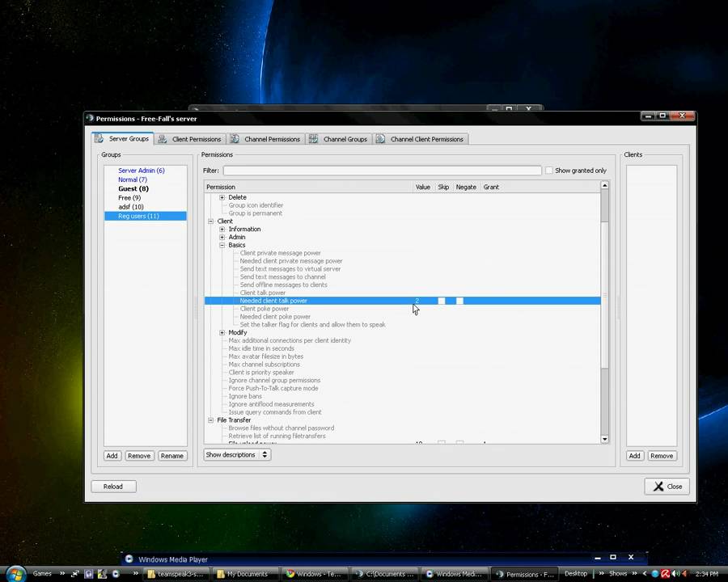Select the Server Admin (6) group
The image size is (728, 582).
[x=141, y=171]
